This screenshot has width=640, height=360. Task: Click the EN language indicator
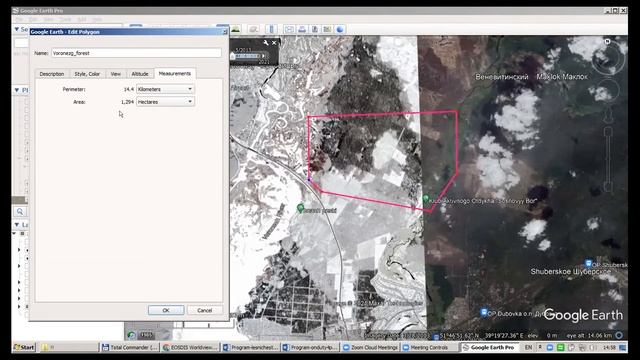(x=528, y=347)
